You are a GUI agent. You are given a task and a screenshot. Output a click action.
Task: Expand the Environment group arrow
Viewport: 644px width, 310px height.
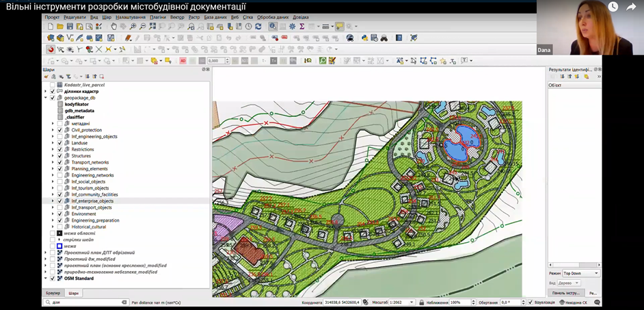click(53, 214)
